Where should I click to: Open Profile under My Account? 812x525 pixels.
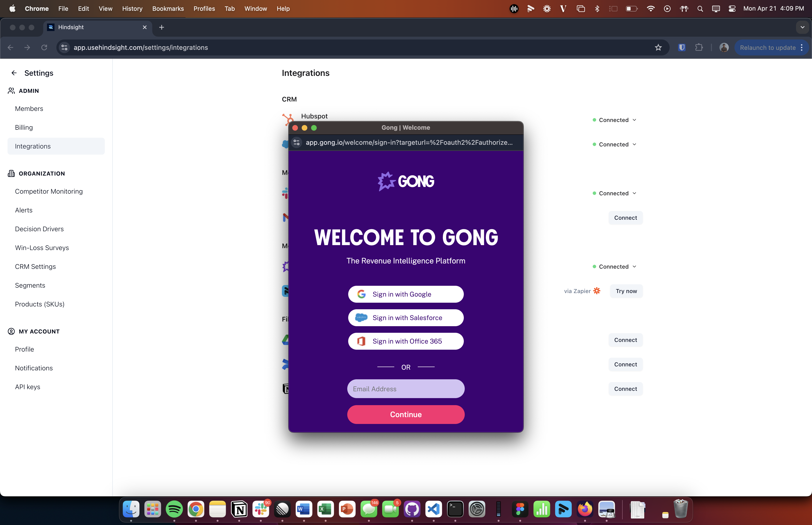pyautogui.click(x=24, y=349)
